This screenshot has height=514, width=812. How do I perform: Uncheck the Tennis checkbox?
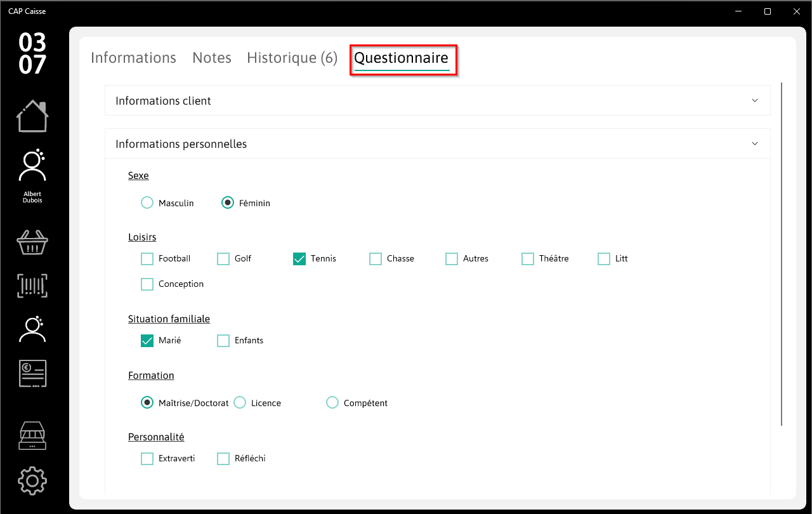pyautogui.click(x=299, y=259)
